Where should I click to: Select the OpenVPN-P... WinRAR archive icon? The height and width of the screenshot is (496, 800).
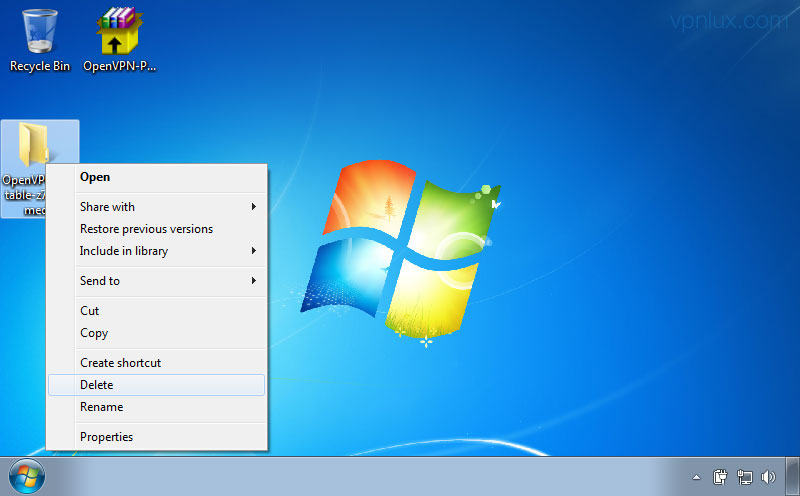coord(119,41)
